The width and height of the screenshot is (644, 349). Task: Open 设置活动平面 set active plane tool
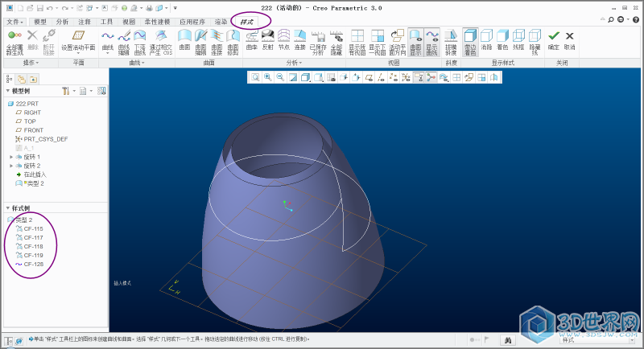(78, 43)
